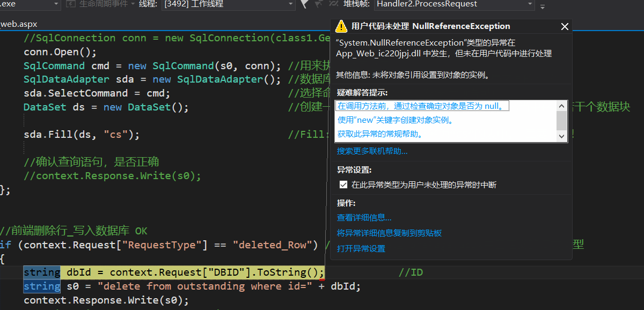
Task: Click comment //确认查询语句，是否正确
Action: 91,162
